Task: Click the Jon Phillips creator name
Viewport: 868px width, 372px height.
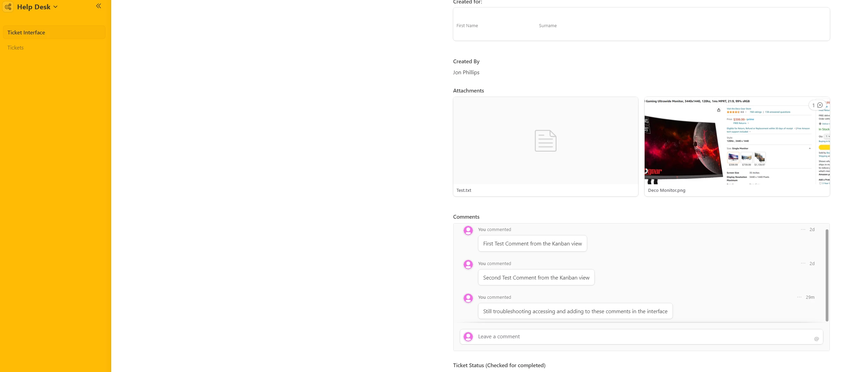Action: [466, 73]
